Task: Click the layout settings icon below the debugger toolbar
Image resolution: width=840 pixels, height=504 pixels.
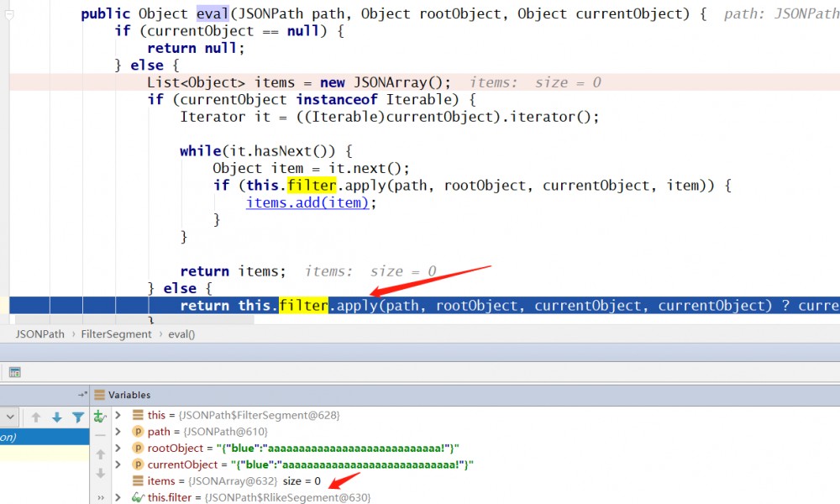Action: (15, 372)
